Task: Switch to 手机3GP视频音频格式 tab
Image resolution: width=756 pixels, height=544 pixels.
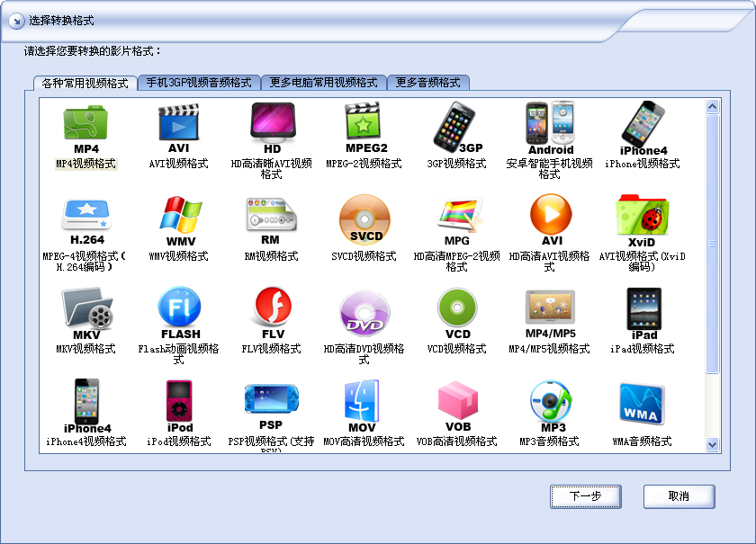Action: (199, 83)
